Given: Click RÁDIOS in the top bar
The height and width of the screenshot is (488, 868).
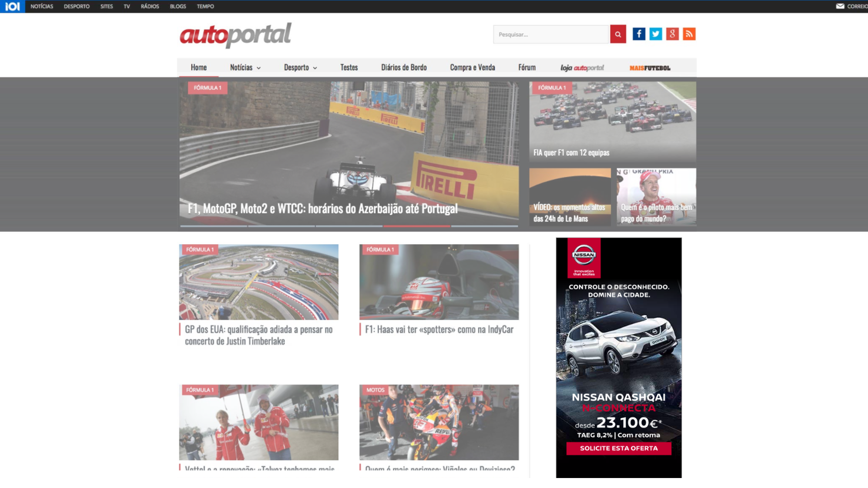Looking at the screenshot, I should coord(150,7).
